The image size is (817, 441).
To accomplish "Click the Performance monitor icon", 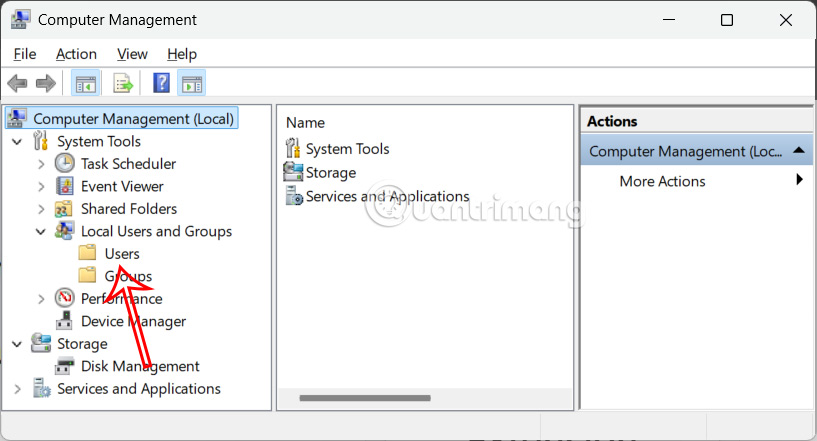I will pos(65,298).
